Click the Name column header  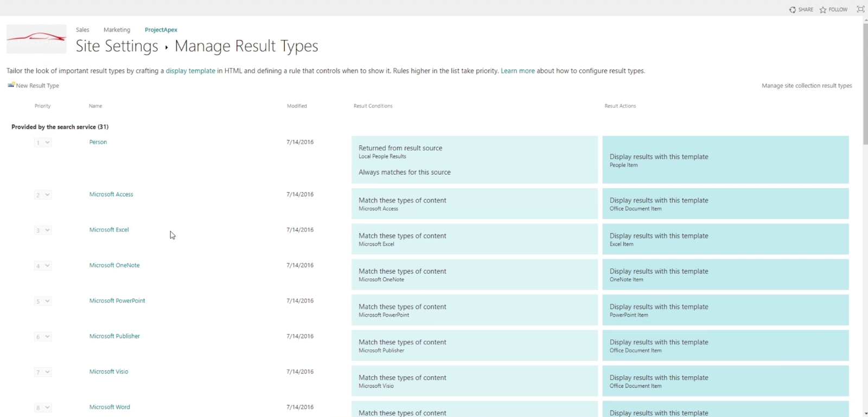(x=95, y=106)
